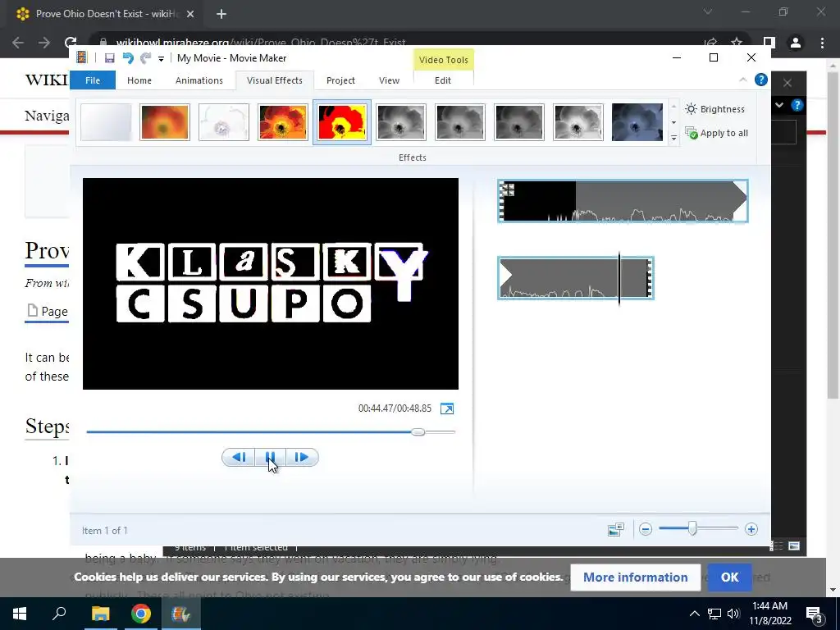Show hidden tray icons chevron
The width and height of the screenshot is (840, 630).
pos(694,614)
